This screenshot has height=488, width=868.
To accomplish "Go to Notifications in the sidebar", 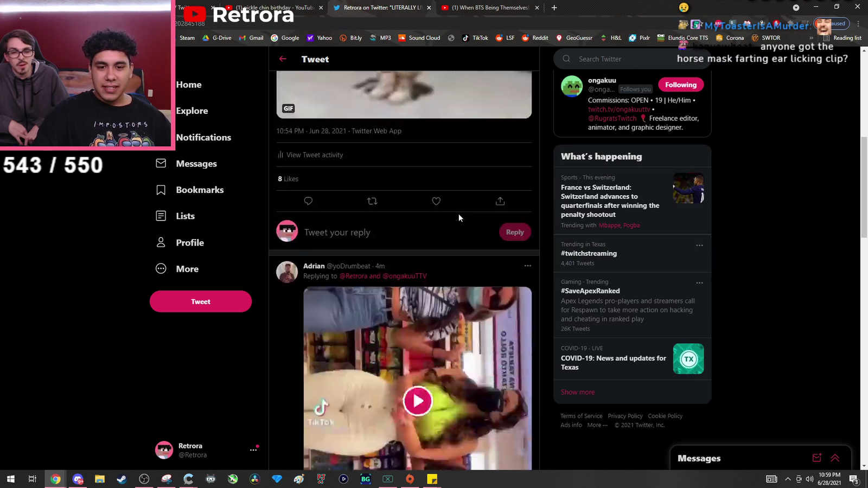I will point(203,137).
